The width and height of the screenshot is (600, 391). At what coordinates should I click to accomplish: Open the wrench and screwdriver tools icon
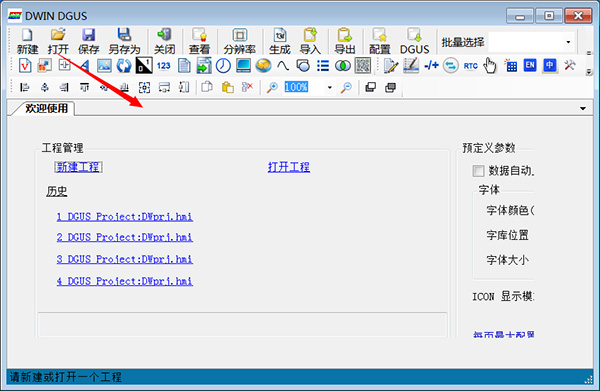click(569, 65)
